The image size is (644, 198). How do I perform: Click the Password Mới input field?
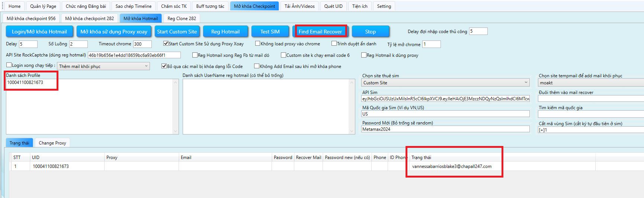tap(445, 129)
